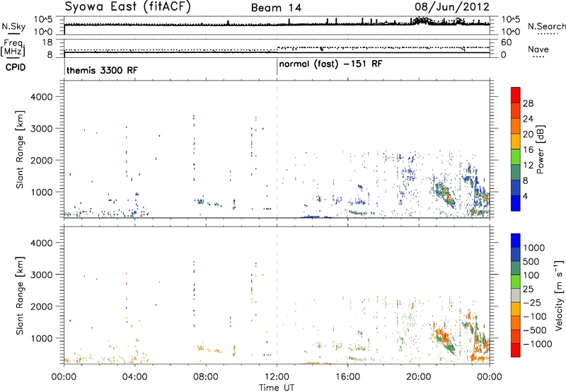Pick the yellow-orange segment of the Power color bar
The height and width of the screenshot is (392, 566).
[x=516, y=142]
